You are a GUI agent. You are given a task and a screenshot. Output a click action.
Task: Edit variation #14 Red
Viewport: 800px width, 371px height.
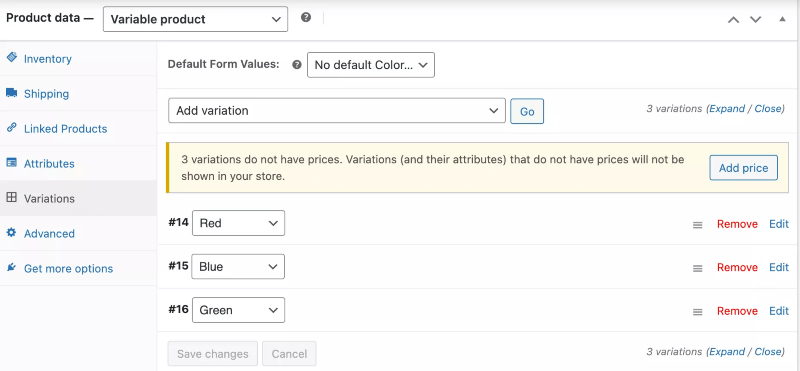pyautogui.click(x=779, y=224)
